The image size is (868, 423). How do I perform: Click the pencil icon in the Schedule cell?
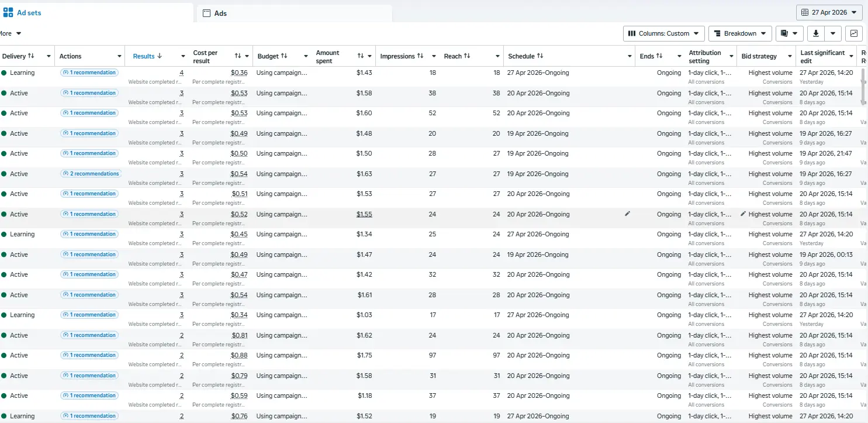coord(627,214)
